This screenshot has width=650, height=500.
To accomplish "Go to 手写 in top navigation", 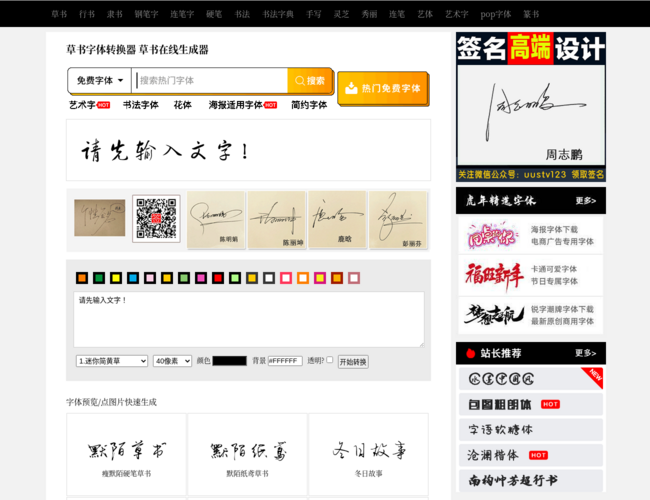I will tap(313, 14).
